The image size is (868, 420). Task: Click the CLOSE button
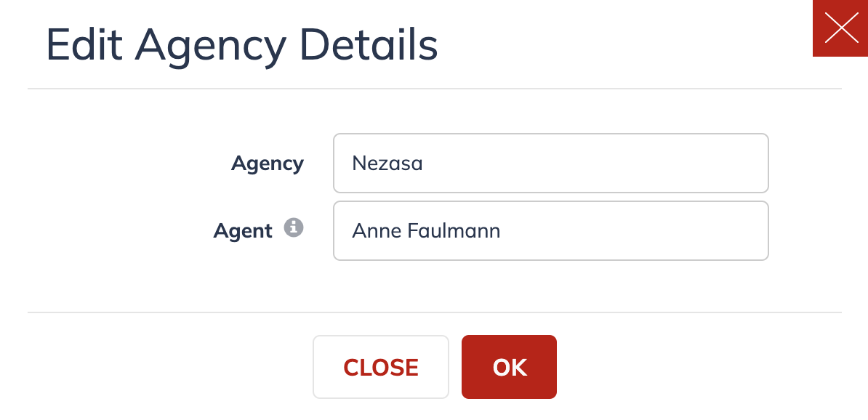click(381, 367)
